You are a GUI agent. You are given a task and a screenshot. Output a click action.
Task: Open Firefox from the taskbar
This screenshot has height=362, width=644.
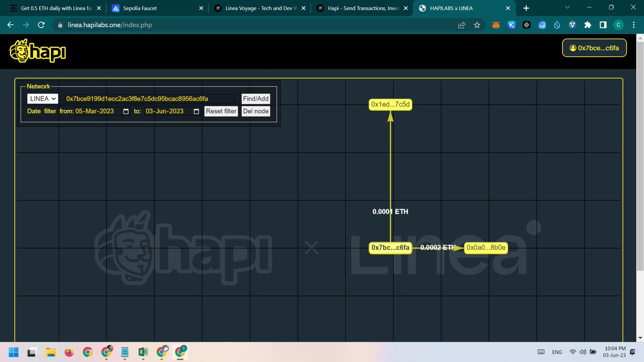[69, 352]
